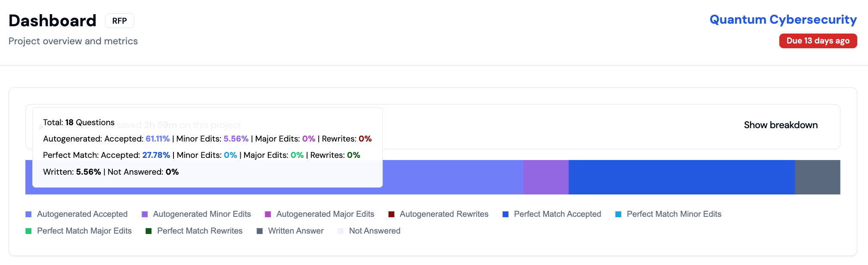This screenshot has width=868, height=265.
Task: Click the Perfect Match Major Edits legend label
Action: pos(84,231)
